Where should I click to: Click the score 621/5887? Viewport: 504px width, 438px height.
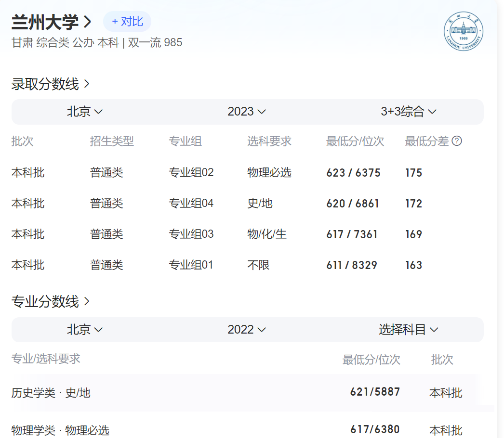click(375, 392)
